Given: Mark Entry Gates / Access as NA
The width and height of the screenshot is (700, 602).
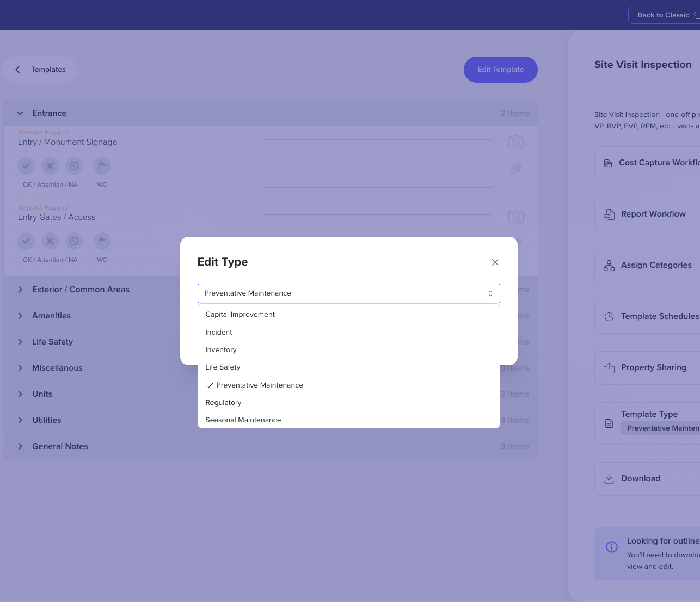Looking at the screenshot, I should pyautogui.click(x=74, y=241).
